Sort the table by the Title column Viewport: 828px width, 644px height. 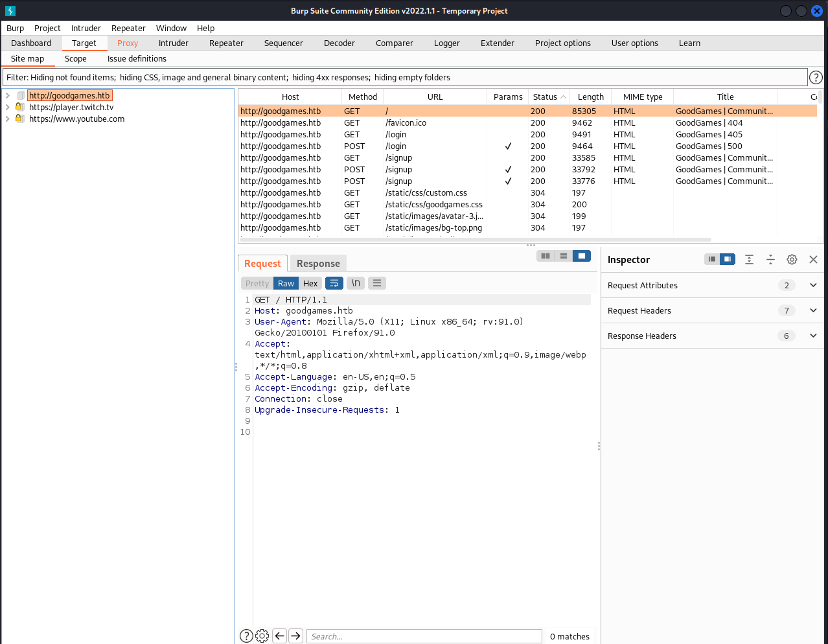(726, 97)
